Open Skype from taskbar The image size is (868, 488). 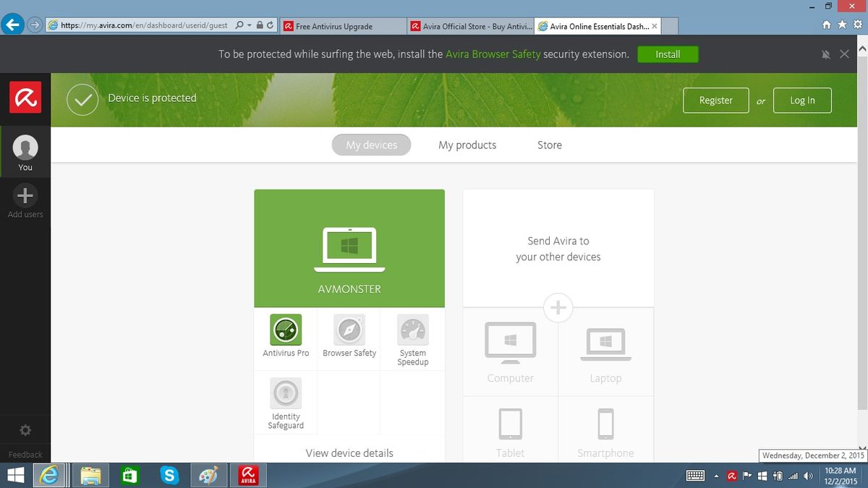(170, 475)
